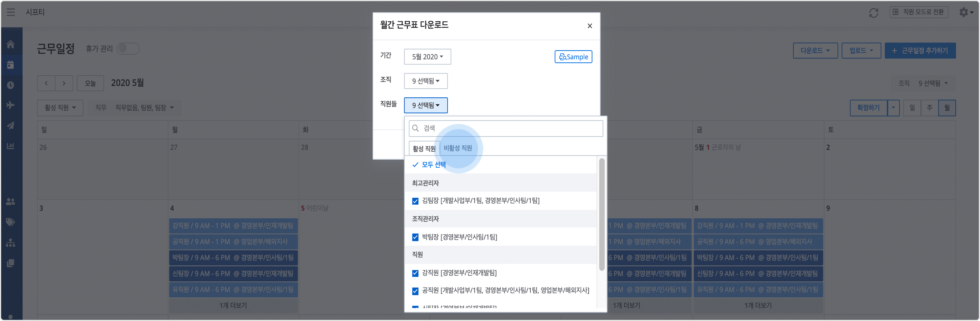This screenshot has height=321, width=980.
Task: Open May 4 신팀장 9 AM - 6 PM shift
Action: (x=233, y=274)
